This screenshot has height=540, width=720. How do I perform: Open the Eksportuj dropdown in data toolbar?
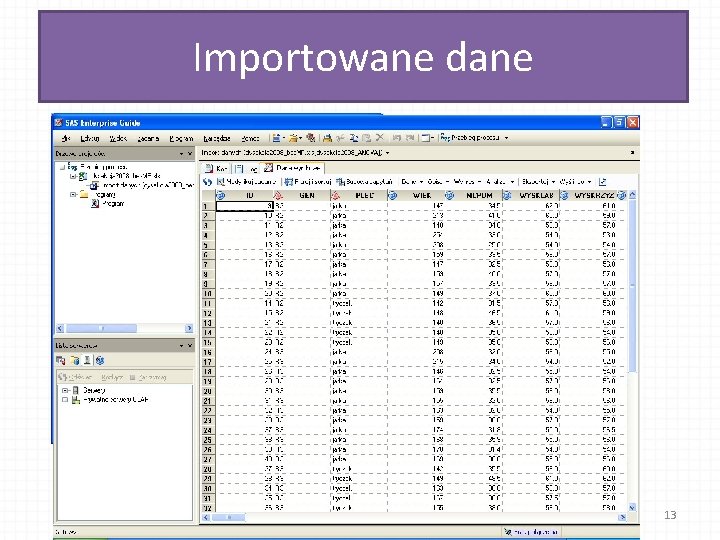pyautogui.click(x=538, y=182)
